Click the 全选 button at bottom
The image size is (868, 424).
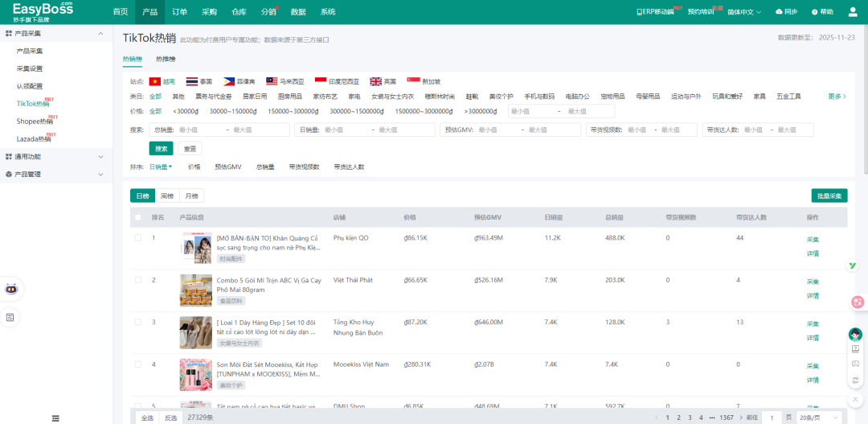click(x=147, y=418)
